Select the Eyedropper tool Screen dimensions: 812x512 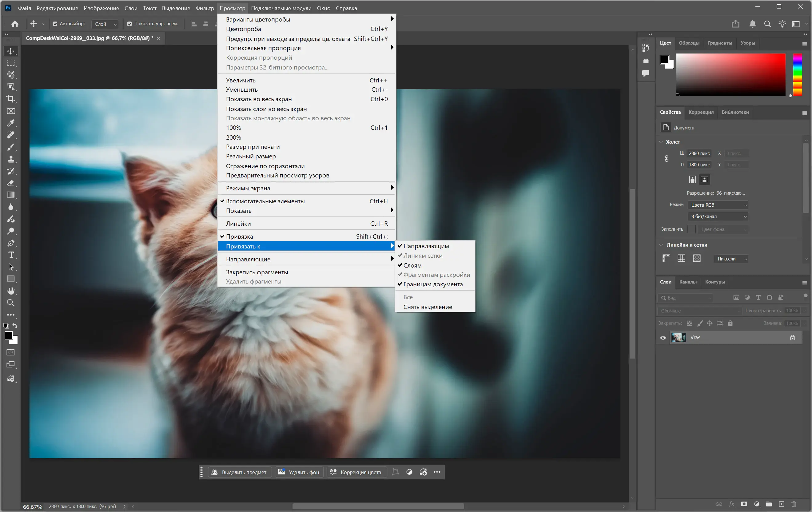(11, 123)
